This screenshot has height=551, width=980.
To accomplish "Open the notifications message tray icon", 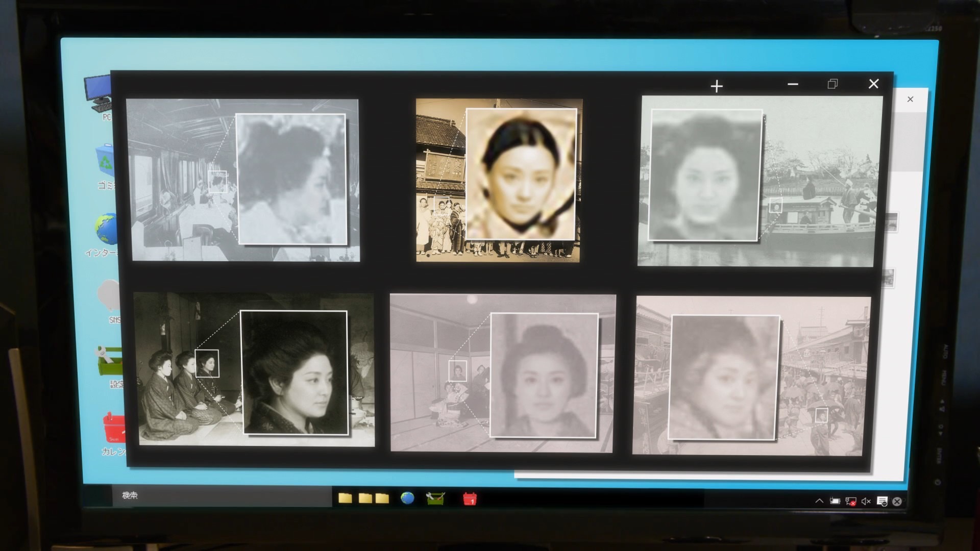I will point(882,502).
